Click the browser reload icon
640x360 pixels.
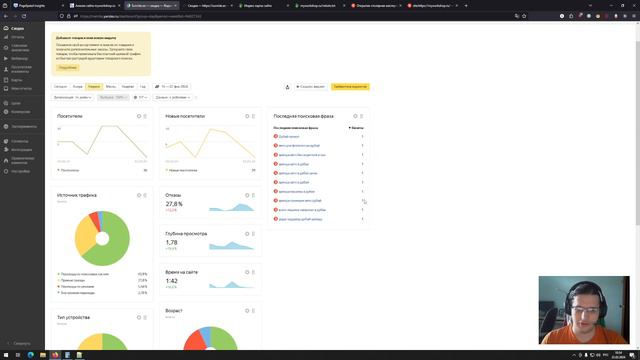[24, 16]
